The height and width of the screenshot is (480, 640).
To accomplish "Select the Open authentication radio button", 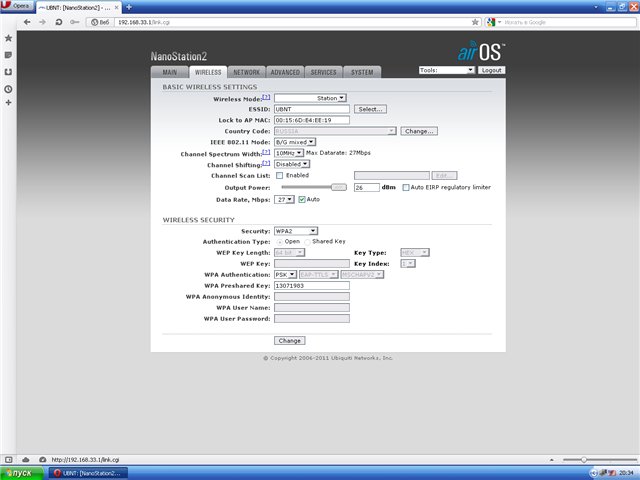I will click(280, 242).
